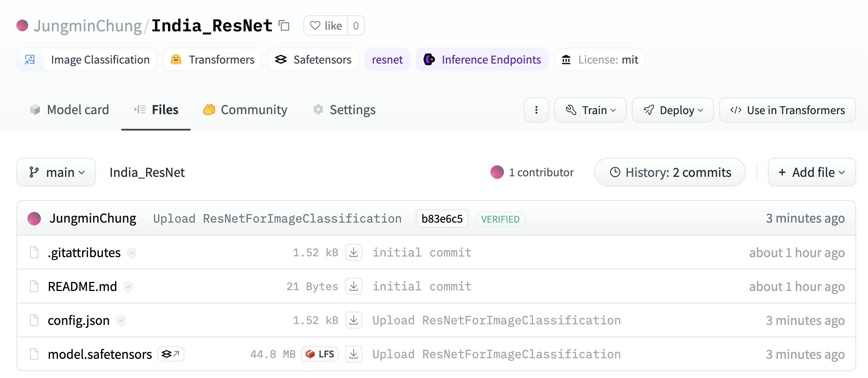This screenshot has width=868, height=378.
Task: Click the README.md file icon
Action: [34, 286]
